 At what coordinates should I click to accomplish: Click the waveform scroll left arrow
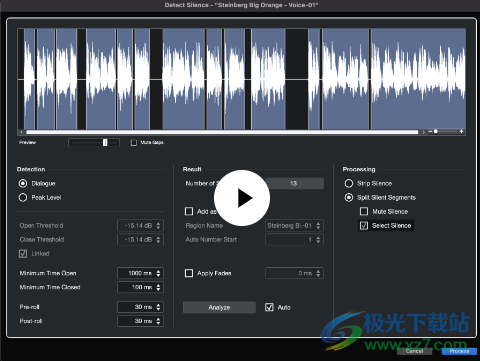click(21, 132)
